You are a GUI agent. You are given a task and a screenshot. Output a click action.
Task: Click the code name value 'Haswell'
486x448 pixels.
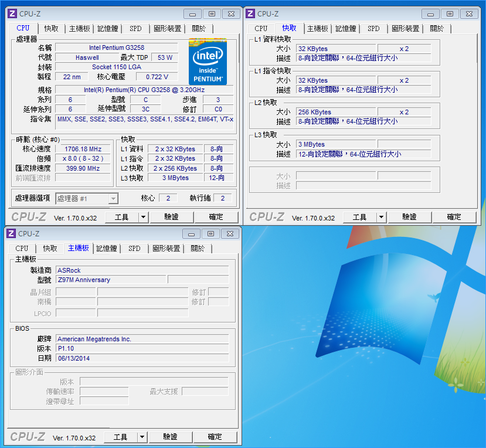[87, 57]
